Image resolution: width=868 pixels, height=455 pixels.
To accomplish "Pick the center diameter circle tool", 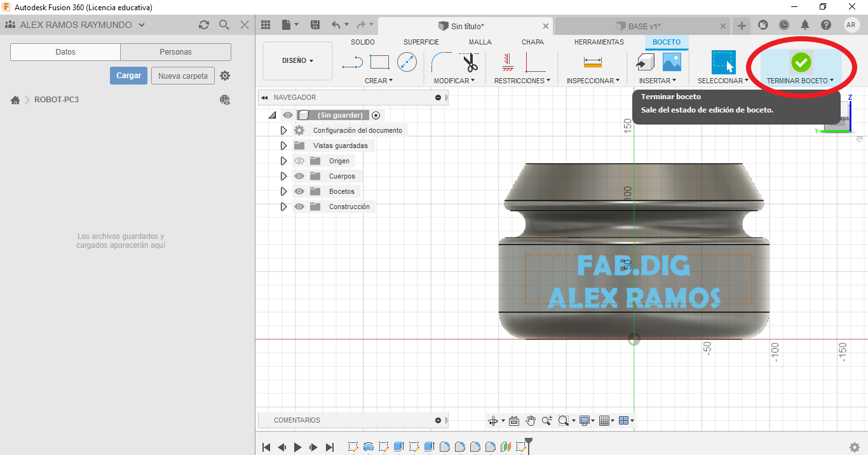I will click(x=407, y=62).
